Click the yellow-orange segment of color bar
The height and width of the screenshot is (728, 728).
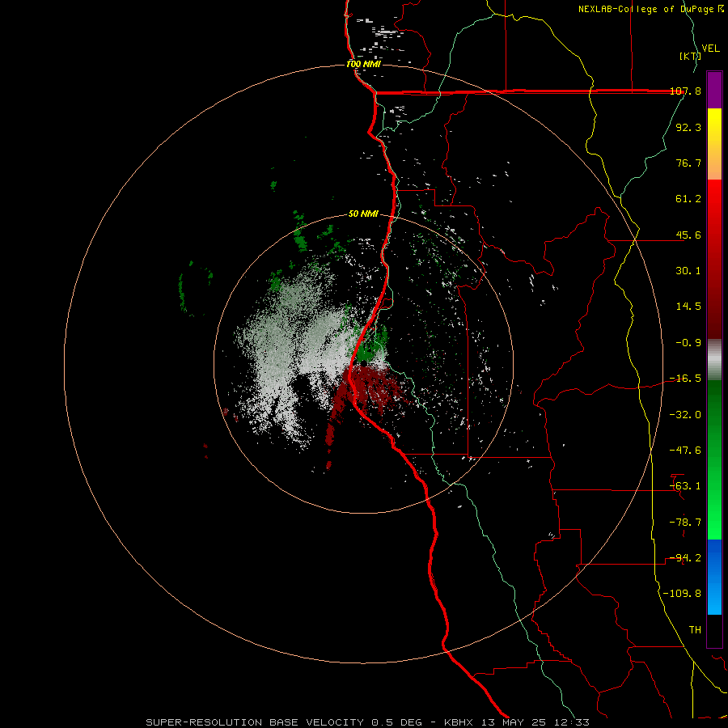pyautogui.click(x=714, y=144)
